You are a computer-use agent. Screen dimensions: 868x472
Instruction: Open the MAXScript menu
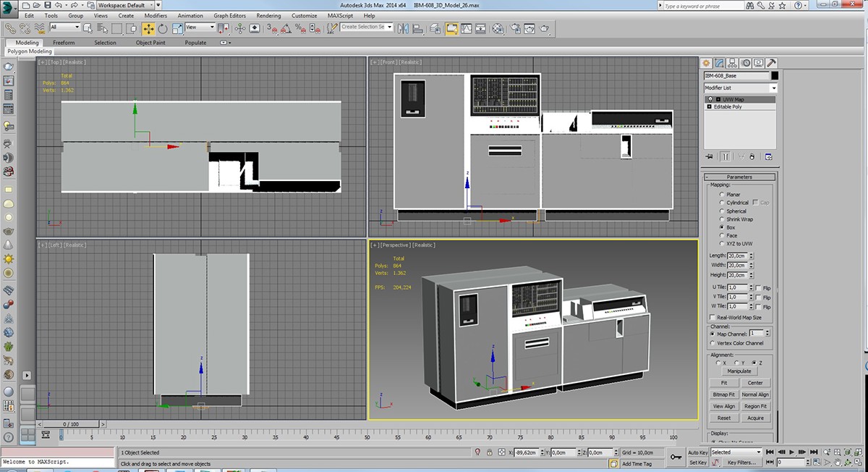pos(341,15)
